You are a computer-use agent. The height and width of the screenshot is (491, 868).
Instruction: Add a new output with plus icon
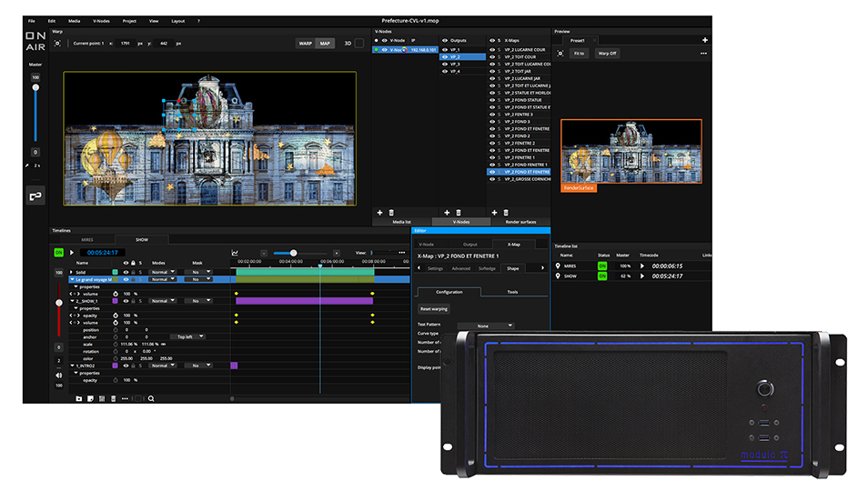(447, 213)
